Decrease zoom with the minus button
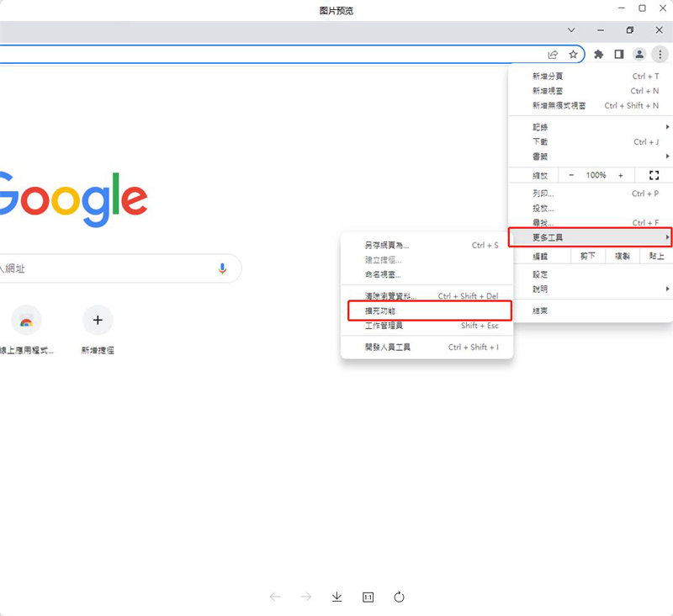This screenshot has height=616, width=673. [x=571, y=175]
